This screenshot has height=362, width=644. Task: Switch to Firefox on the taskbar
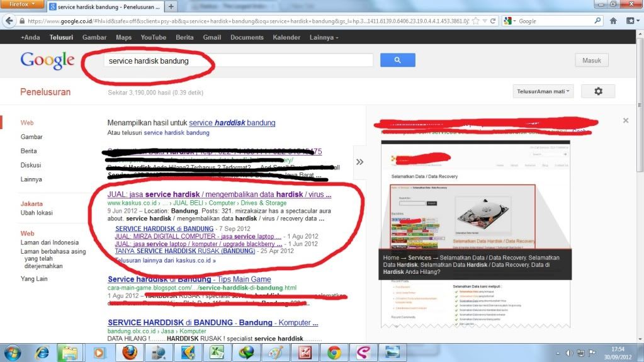click(130, 353)
